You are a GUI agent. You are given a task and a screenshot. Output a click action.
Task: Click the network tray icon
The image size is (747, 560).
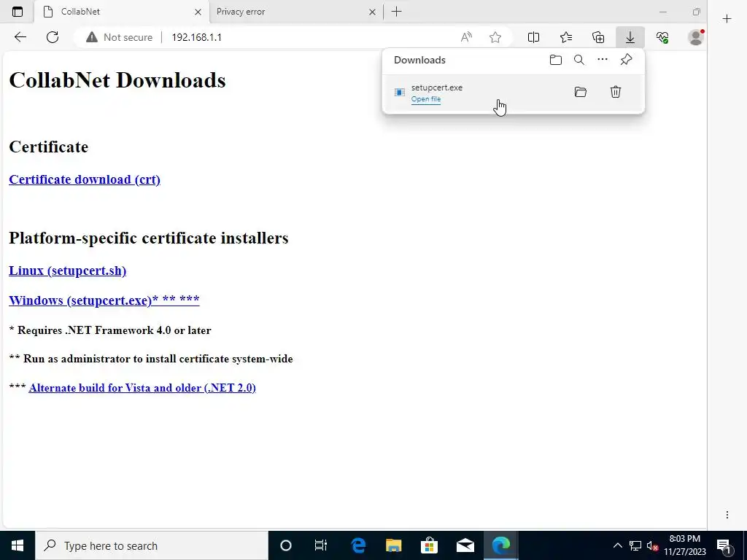(x=635, y=545)
